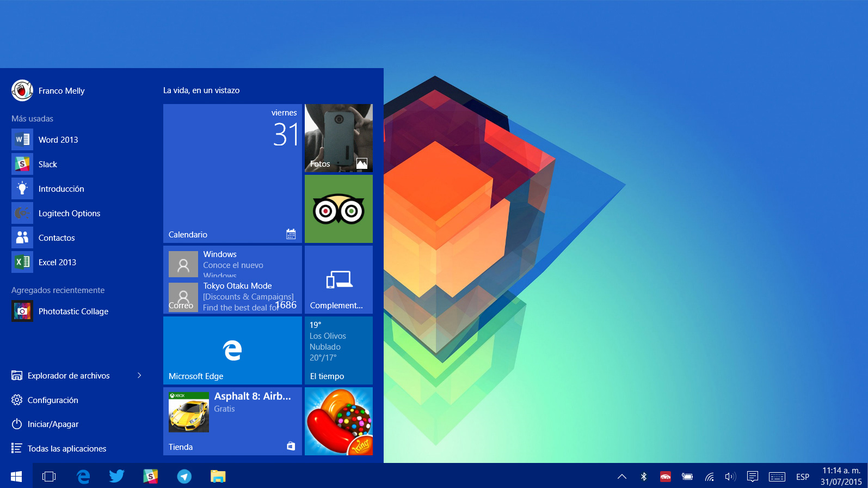This screenshot has height=488, width=868.
Task: Expand the Explorador de archivos jump list arrow
Action: [139, 375]
